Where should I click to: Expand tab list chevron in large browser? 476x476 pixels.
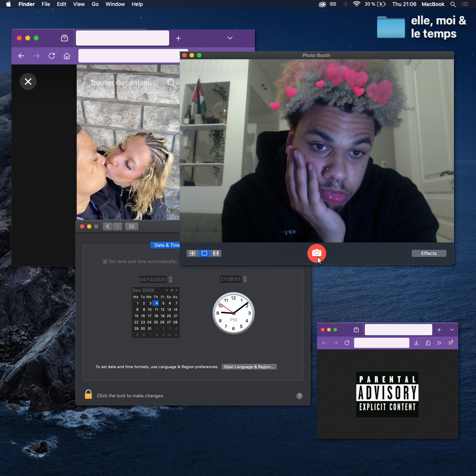click(x=230, y=38)
